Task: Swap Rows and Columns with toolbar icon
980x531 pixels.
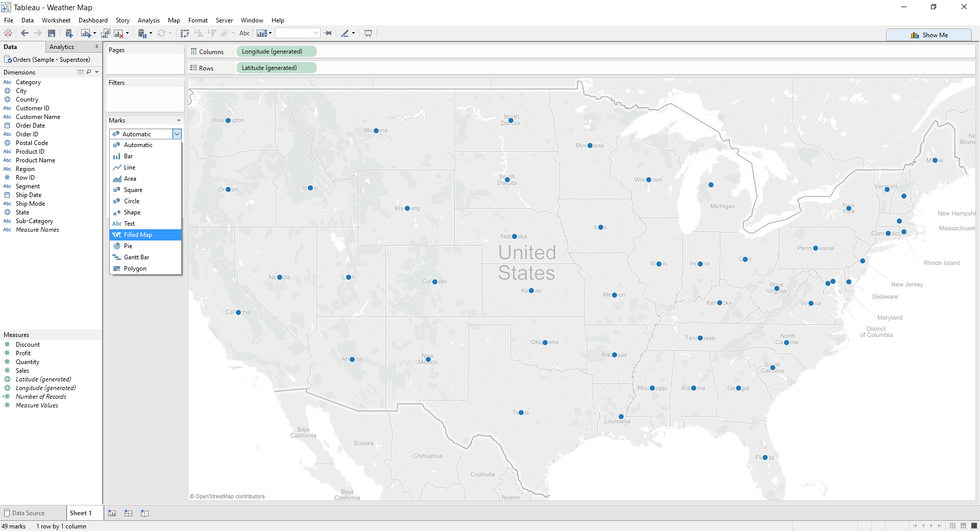Action: (185, 33)
